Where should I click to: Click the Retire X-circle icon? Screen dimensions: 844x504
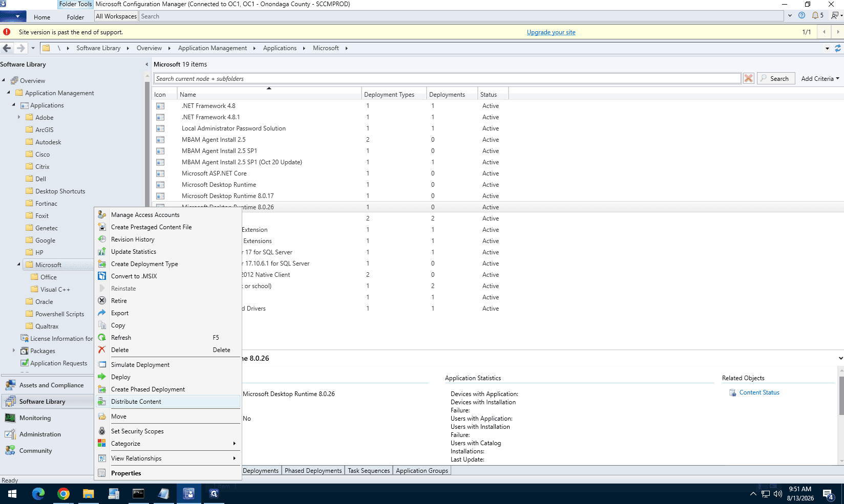coord(102,300)
